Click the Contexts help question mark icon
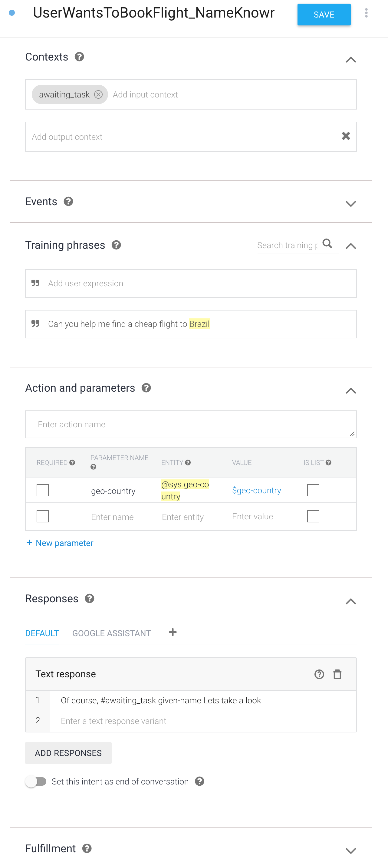Viewport: 388px width, 868px height. (x=79, y=57)
